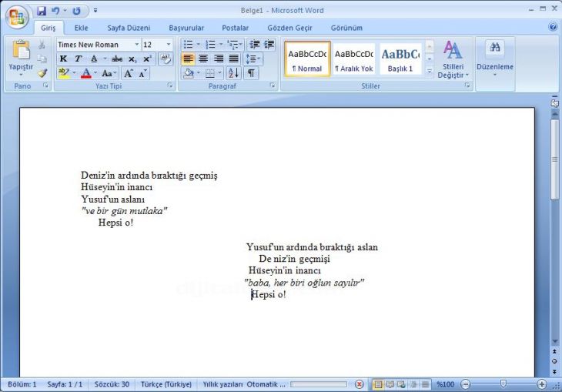Align text left
Screen dimensions: 562x392
coord(188,59)
